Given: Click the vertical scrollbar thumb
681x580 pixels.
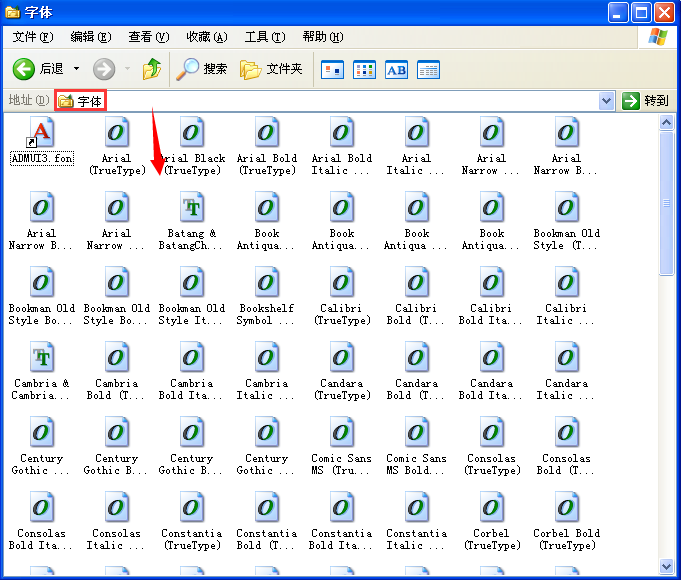Looking at the screenshot, I should point(666,203).
